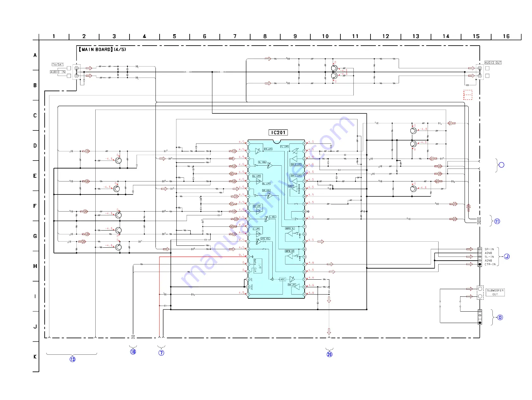Click the CTR-IN connector pin label
Screen dimensions: 532x400
click(490, 264)
